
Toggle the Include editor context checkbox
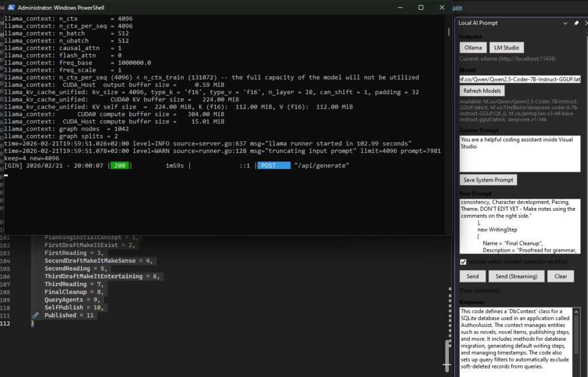click(x=463, y=262)
